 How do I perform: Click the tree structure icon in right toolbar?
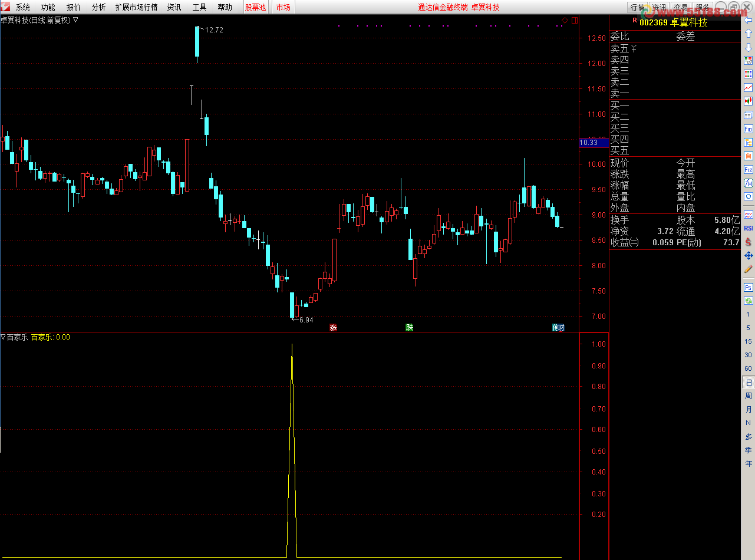click(x=749, y=142)
